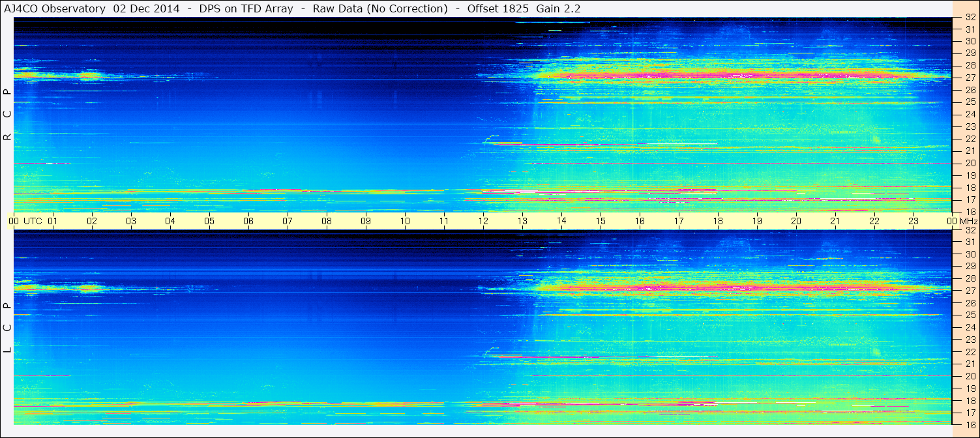This screenshot has width=980, height=438.
Task: Select the 18 hour marker on UTC axis
Action: point(718,221)
